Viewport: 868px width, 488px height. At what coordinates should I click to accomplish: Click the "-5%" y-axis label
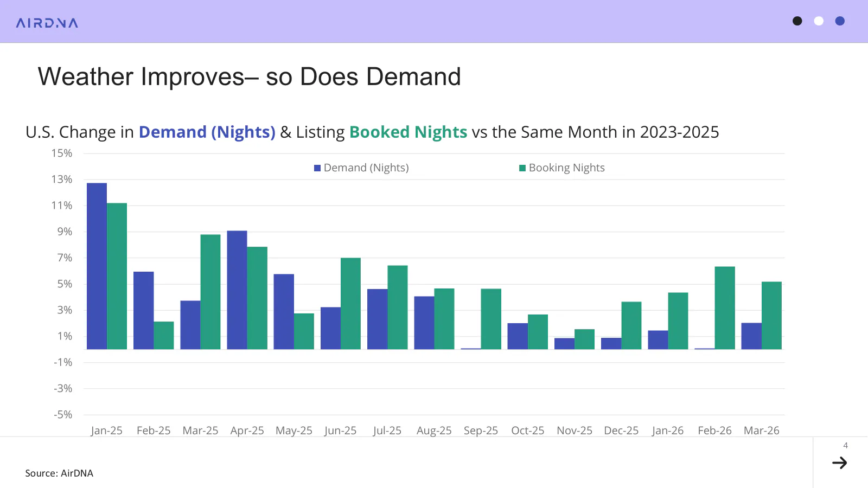coord(63,415)
